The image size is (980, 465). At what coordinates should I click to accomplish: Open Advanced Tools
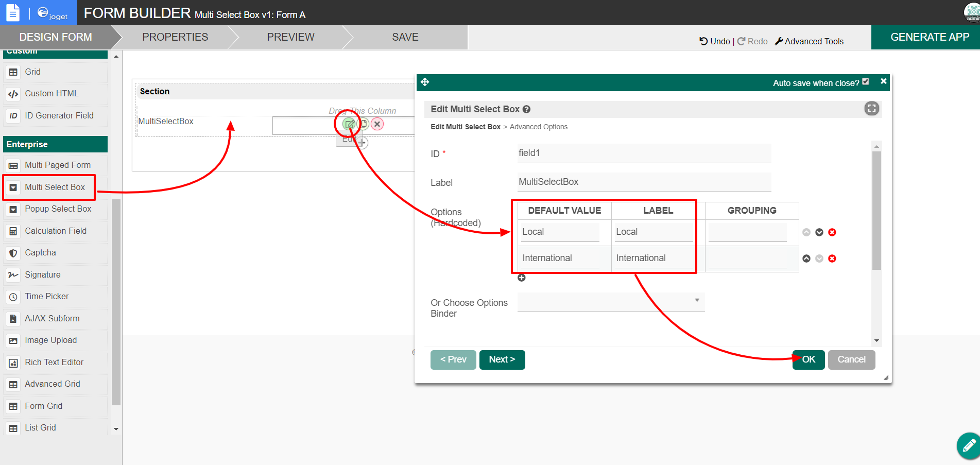(809, 41)
